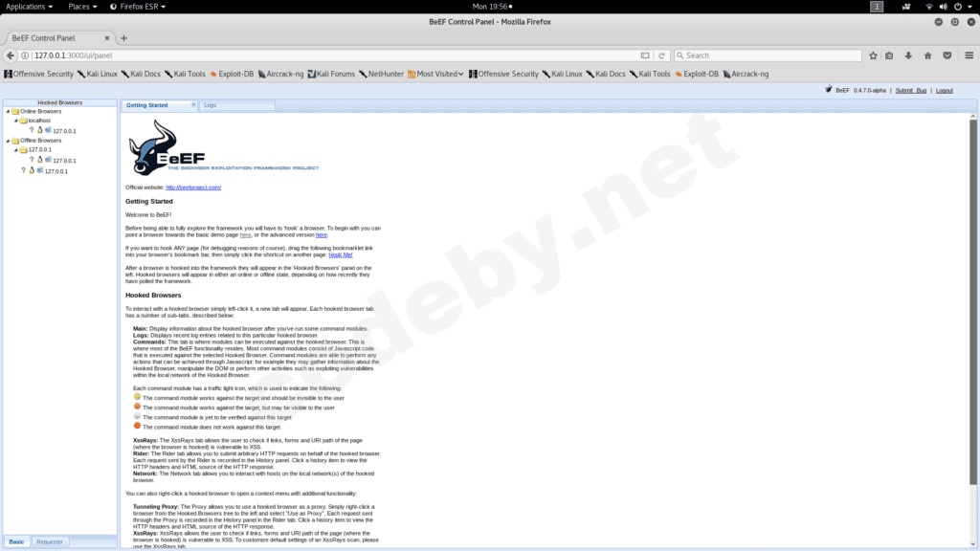The image size is (980, 551).
Task: Bookmark this page with the star icon
Action: coord(873,55)
